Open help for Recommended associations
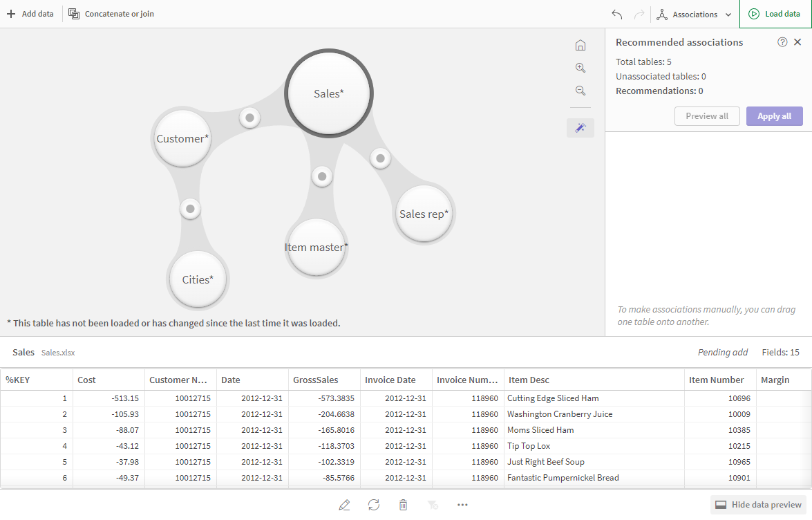812x520 pixels. (782, 42)
